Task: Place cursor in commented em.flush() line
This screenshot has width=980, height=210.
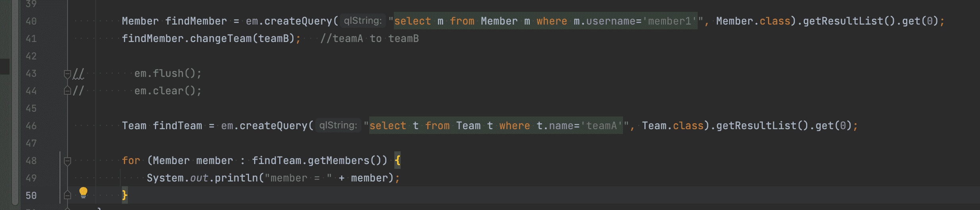Action: tap(168, 73)
